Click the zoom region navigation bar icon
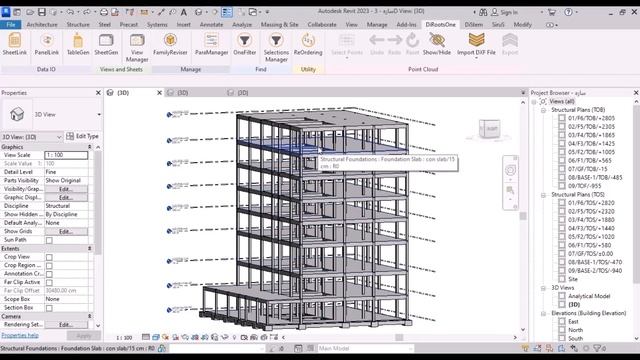 click(x=510, y=190)
